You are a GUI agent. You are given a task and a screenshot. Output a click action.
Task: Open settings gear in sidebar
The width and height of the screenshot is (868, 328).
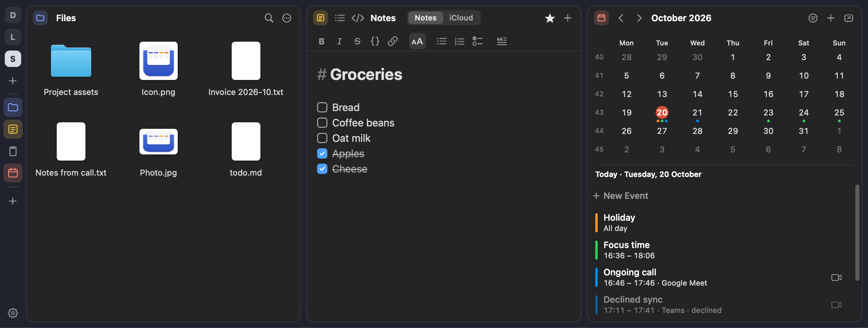click(13, 313)
